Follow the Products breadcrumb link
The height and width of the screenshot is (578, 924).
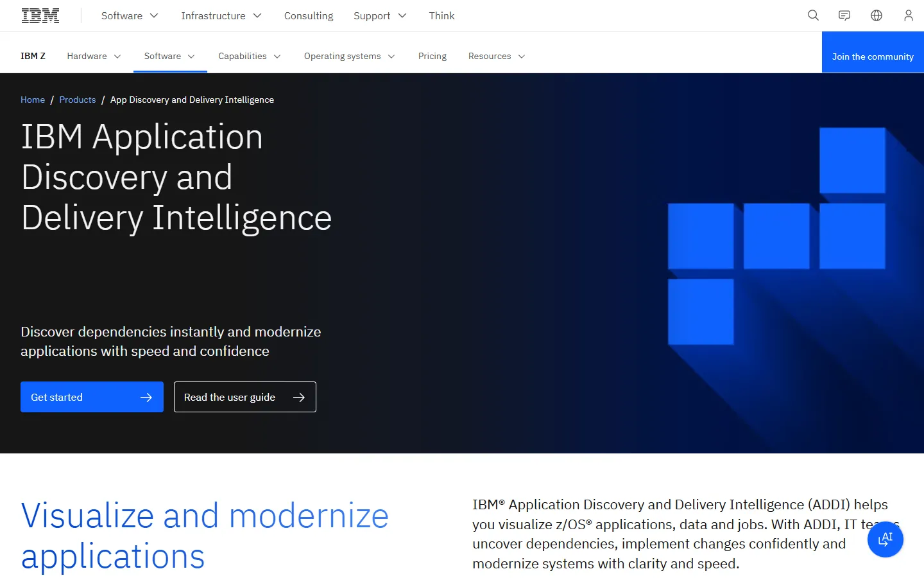pyautogui.click(x=78, y=100)
